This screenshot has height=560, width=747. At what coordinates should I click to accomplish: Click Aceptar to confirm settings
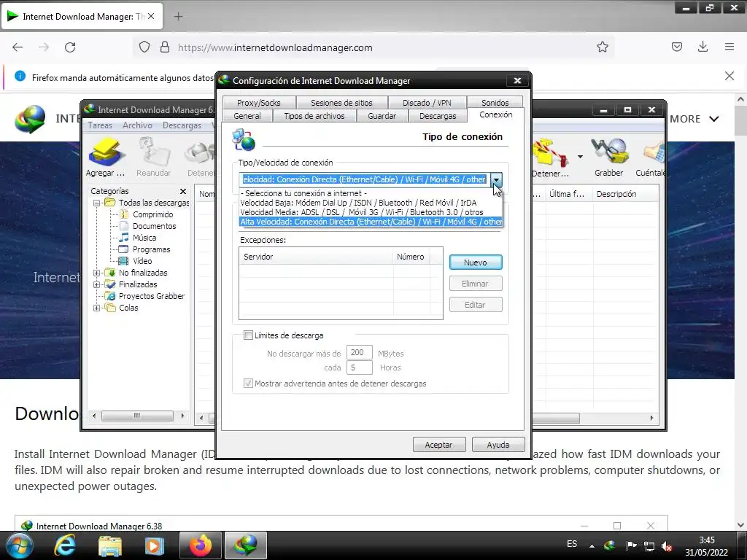click(438, 445)
